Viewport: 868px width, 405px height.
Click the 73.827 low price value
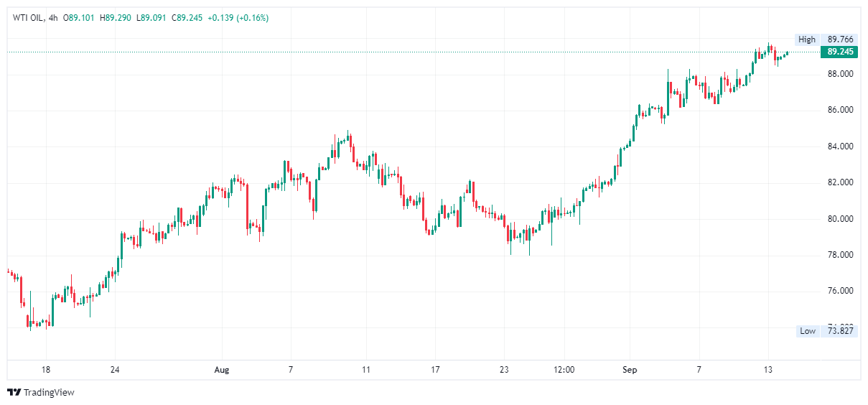pos(840,331)
